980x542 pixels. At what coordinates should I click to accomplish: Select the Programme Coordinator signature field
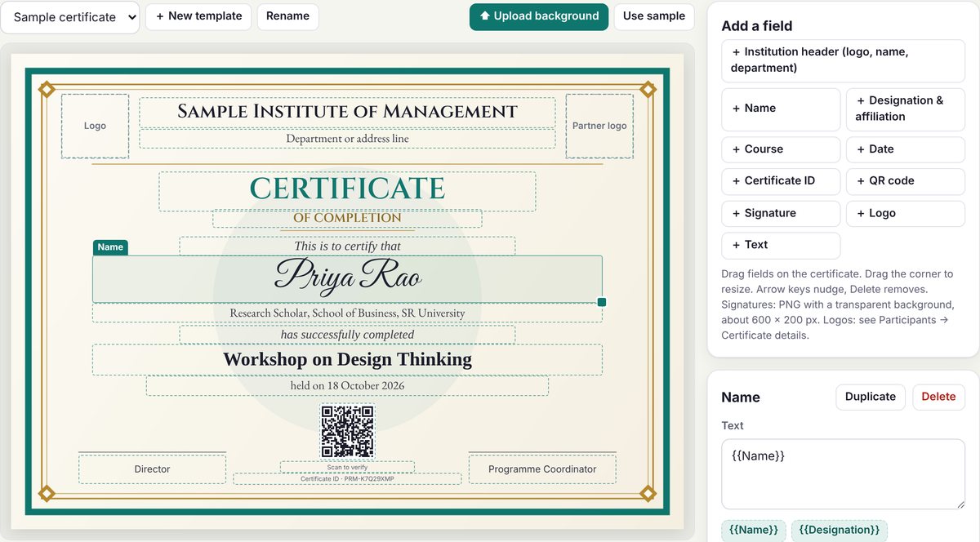pos(542,469)
